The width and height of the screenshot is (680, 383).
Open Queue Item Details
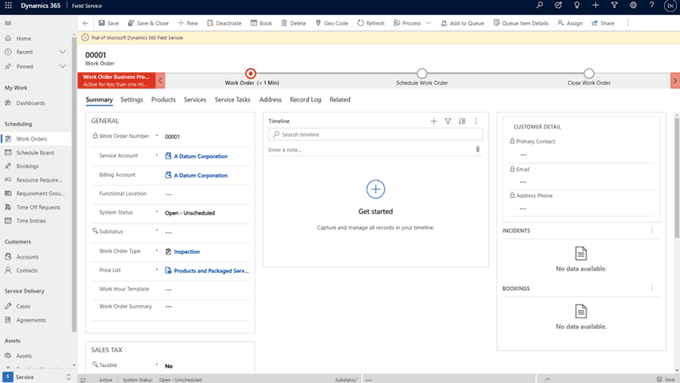point(521,23)
